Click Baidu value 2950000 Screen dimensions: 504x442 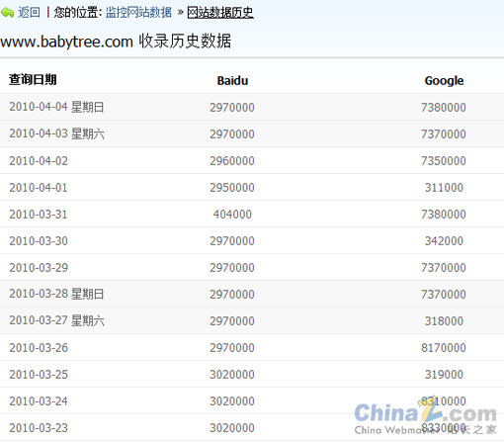click(232, 188)
